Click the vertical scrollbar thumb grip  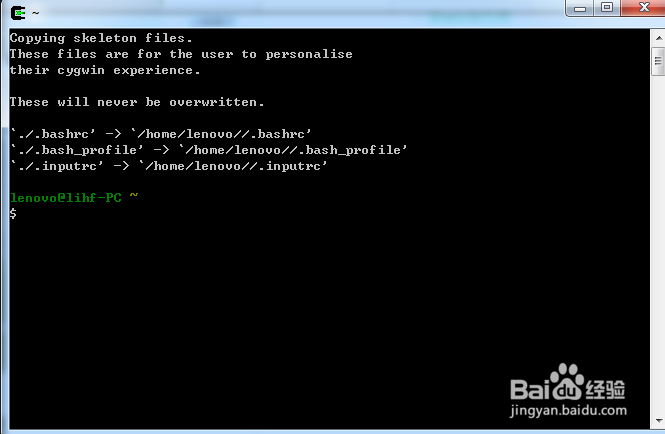[658, 61]
